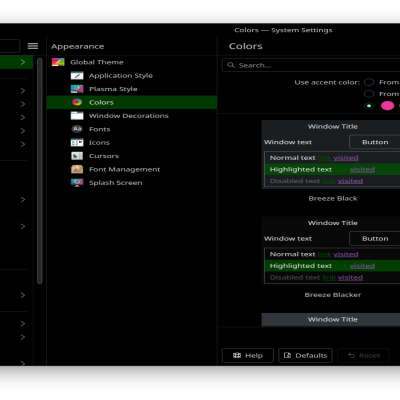Select the first 'From' accent color radio

click(369, 82)
